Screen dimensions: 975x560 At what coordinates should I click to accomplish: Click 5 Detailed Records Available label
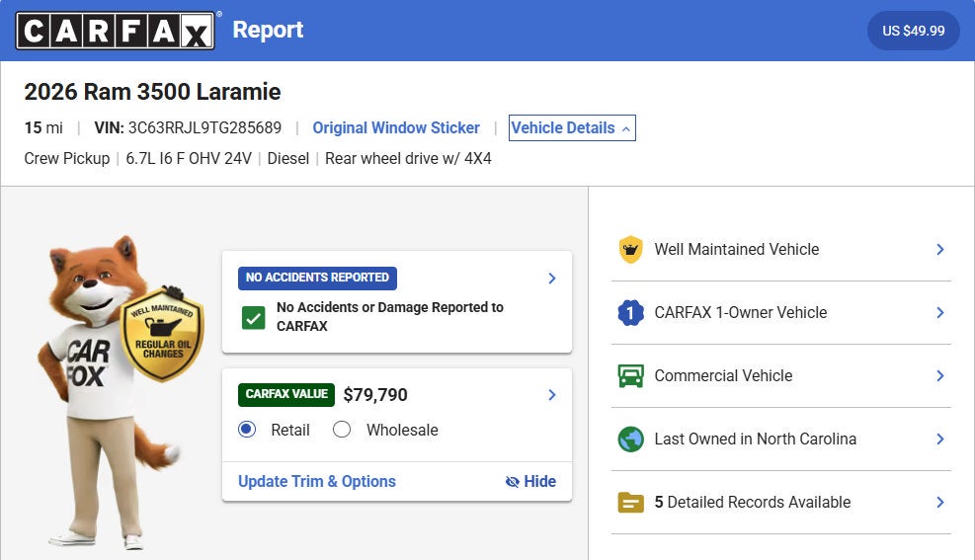tap(753, 502)
